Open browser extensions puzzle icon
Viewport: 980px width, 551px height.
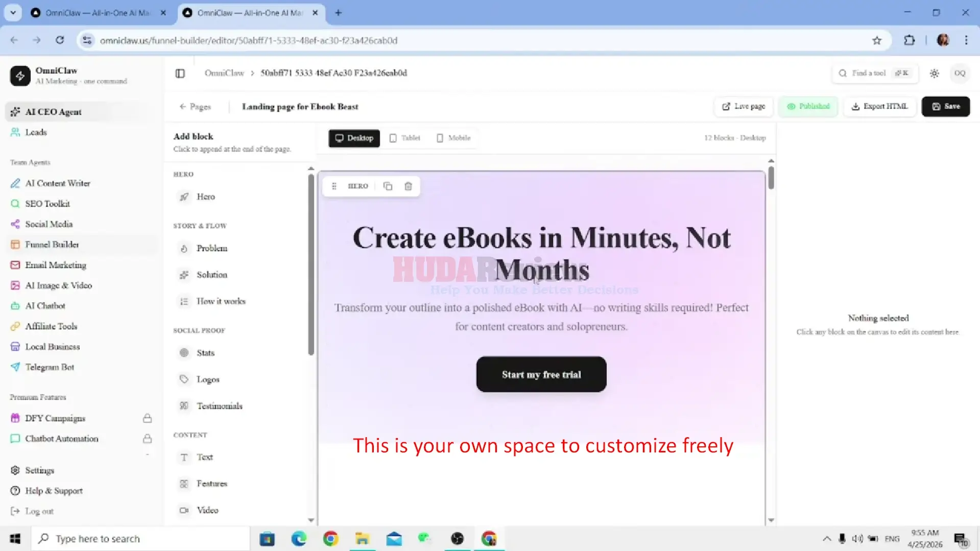(x=910, y=40)
